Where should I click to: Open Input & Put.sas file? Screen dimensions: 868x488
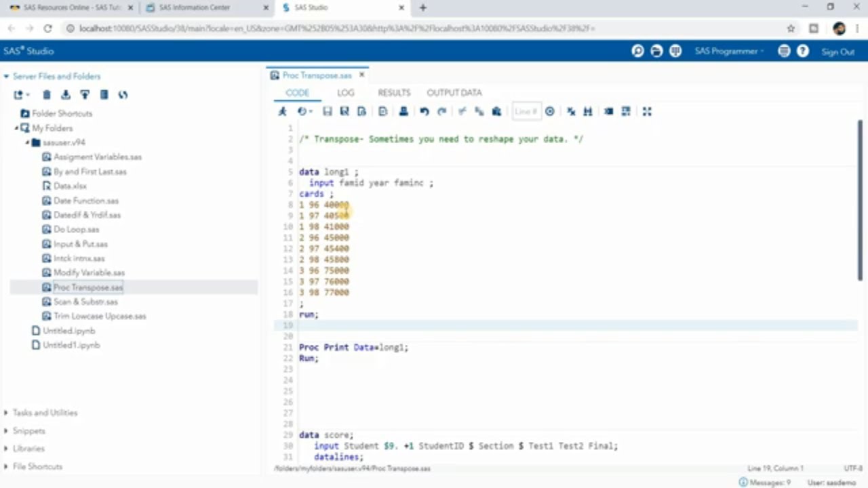[x=80, y=244]
